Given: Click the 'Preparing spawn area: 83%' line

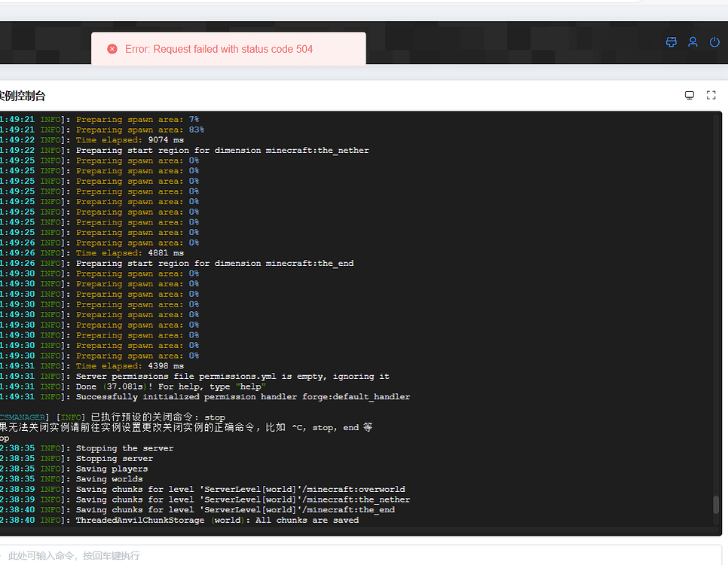Looking at the screenshot, I should pyautogui.click(x=139, y=130).
